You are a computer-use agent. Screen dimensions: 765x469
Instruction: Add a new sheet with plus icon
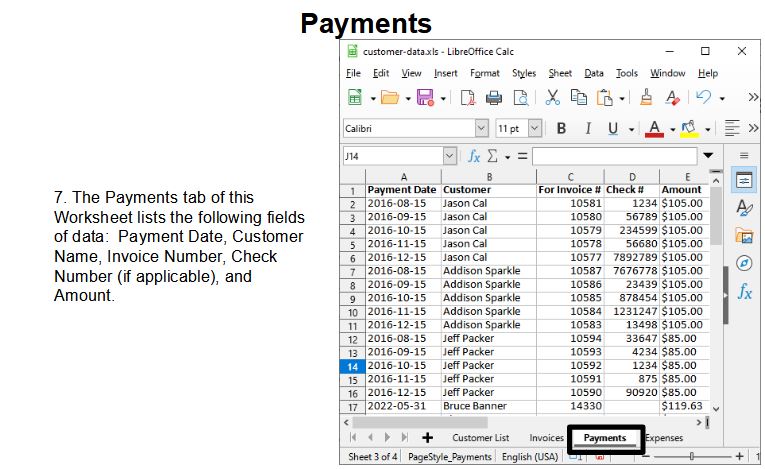pos(427,438)
